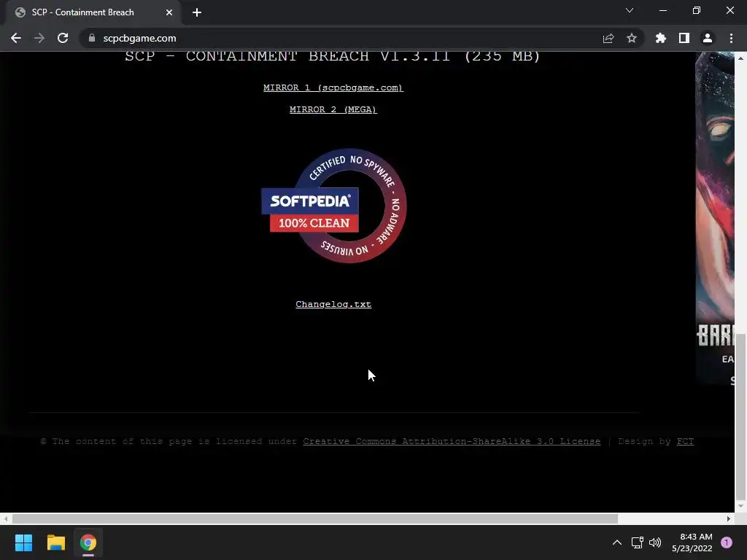Open the Chrome profile menu
The image size is (747, 560).
[x=708, y=38]
